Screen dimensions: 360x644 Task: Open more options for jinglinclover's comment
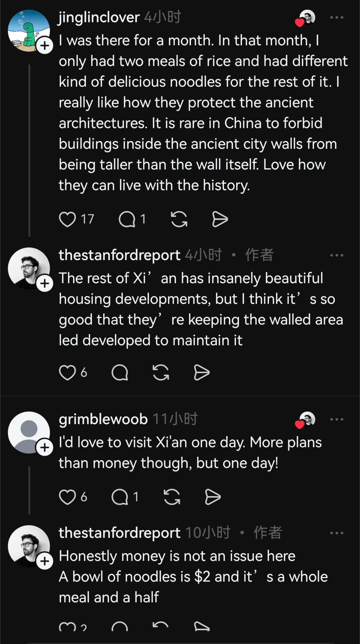tap(337, 18)
